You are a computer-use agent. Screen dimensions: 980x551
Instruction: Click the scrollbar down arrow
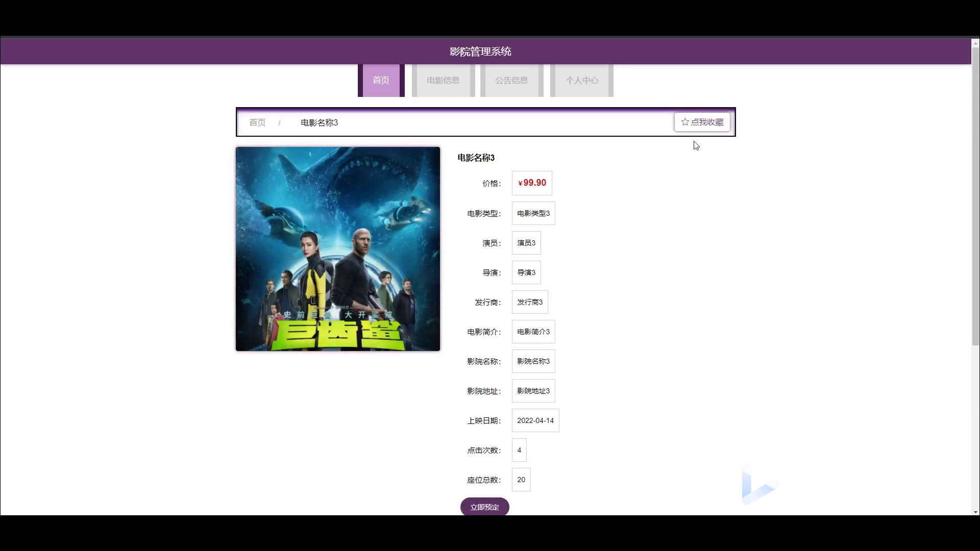coord(975,512)
